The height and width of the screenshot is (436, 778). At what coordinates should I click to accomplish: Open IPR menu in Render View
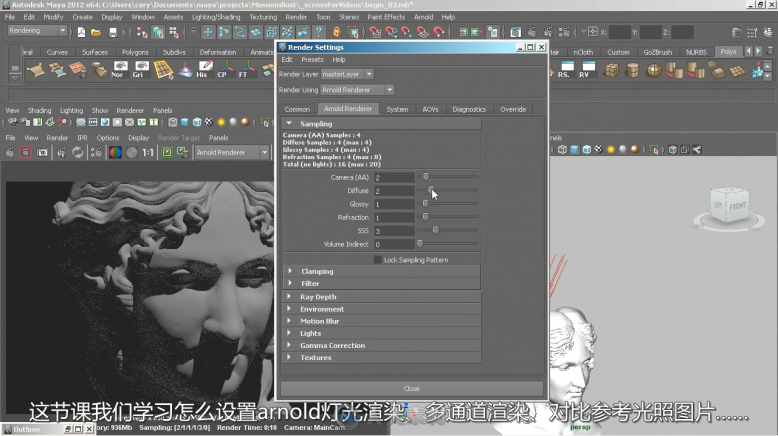pos(82,137)
